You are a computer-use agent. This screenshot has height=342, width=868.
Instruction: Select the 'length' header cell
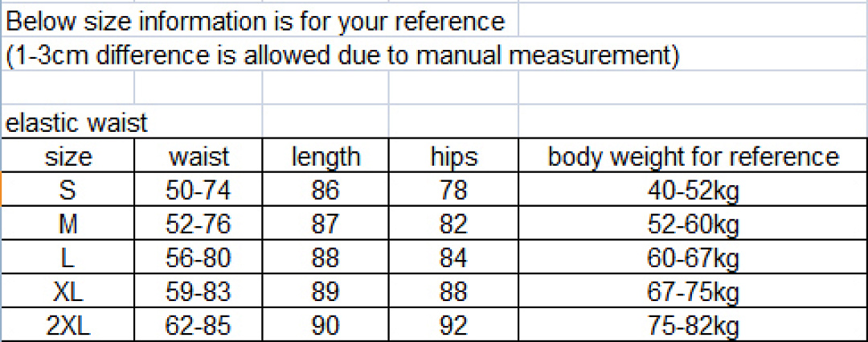point(325,157)
